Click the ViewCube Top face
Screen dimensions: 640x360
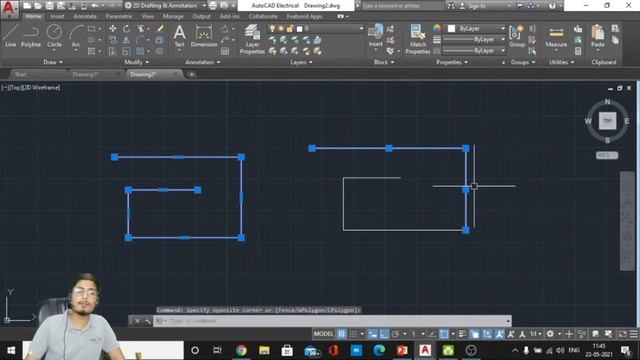pos(607,121)
